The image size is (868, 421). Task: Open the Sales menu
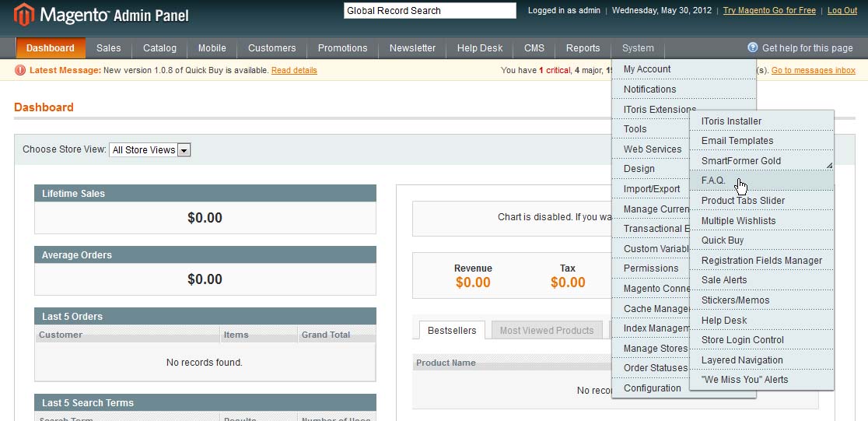(109, 48)
